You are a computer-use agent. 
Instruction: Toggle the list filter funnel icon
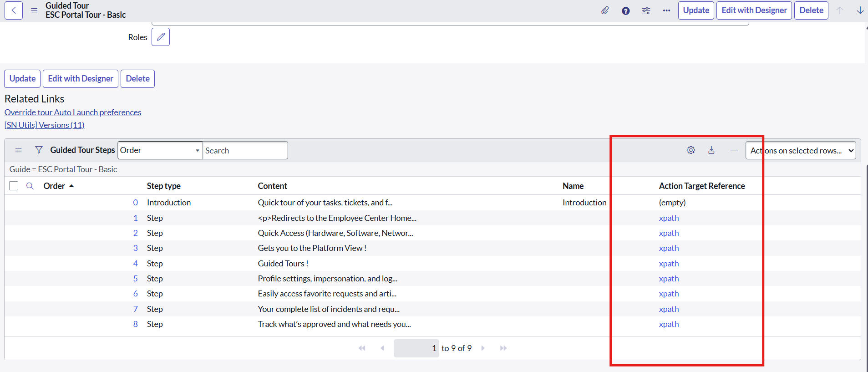pos(39,150)
